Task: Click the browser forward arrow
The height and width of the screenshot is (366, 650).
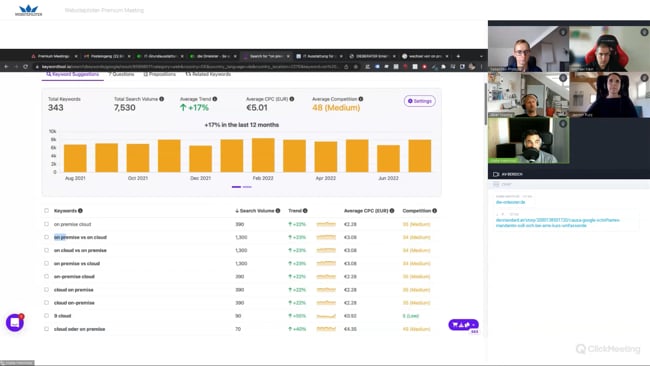Action: [x=16, y=66]
